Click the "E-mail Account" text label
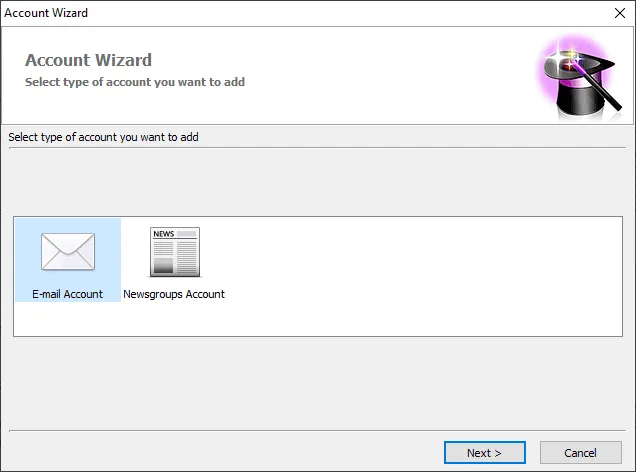The height and width of the screenshot is (472, 636). pos(67,294)
